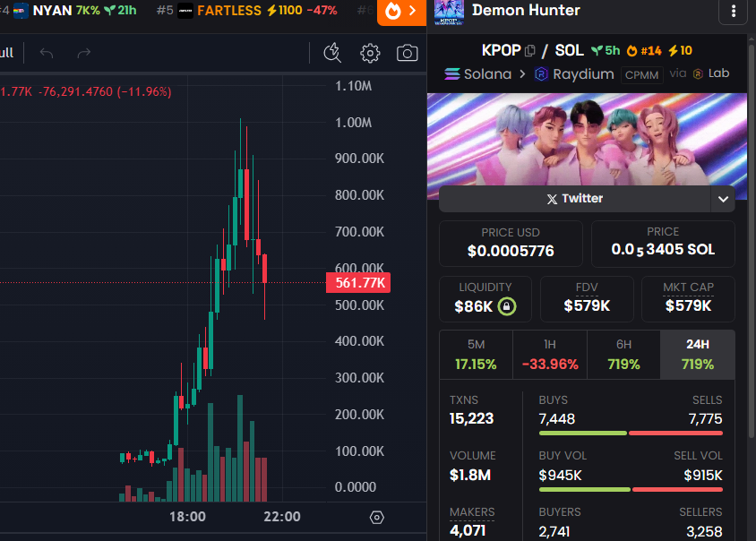Open chart time zone settings icon
Viewport: 756px width, 541px height.
click(376, 518)
